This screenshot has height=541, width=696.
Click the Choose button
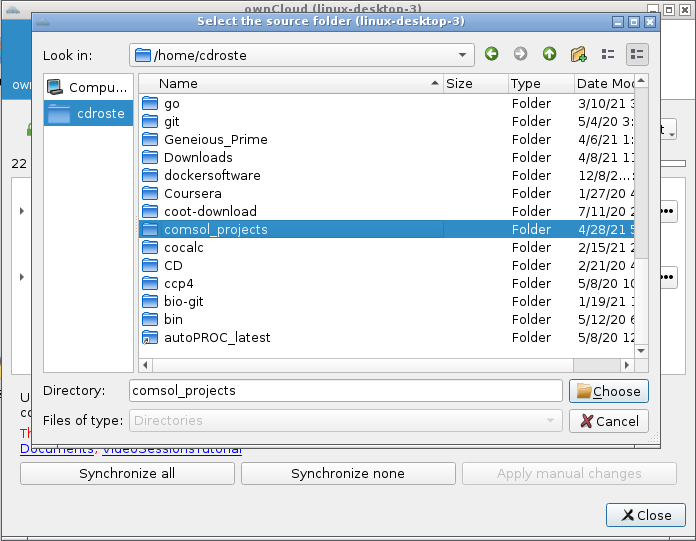point(609,391)
